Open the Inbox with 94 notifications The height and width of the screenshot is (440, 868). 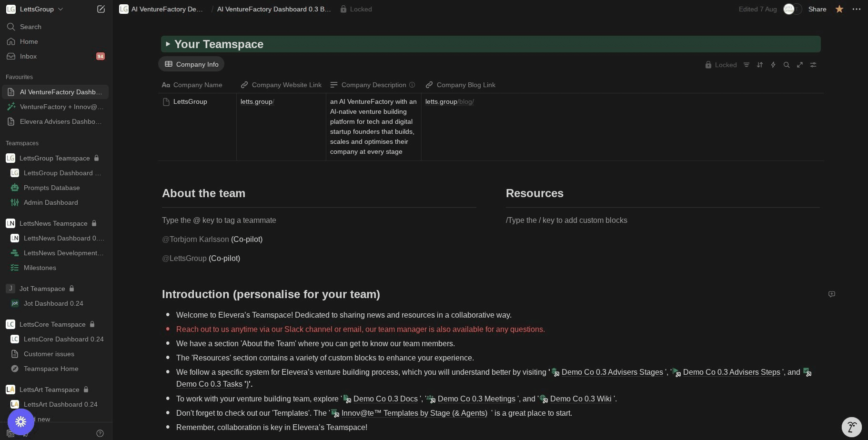[x=55, y=56]
